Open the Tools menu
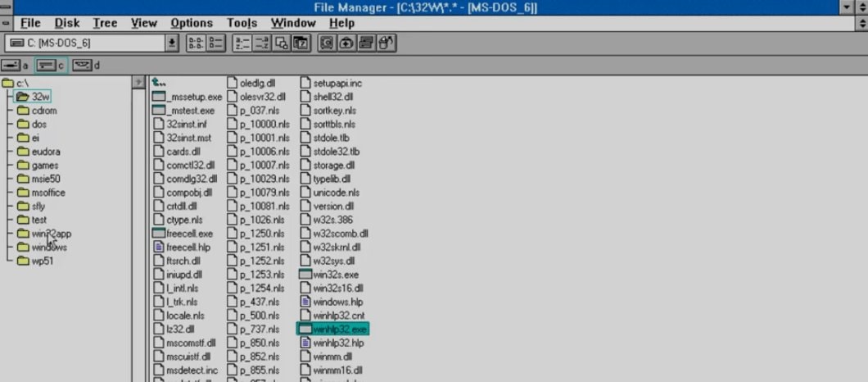This screenshot has height=382, width=868. pyautogui.click(x=242, y=23)
